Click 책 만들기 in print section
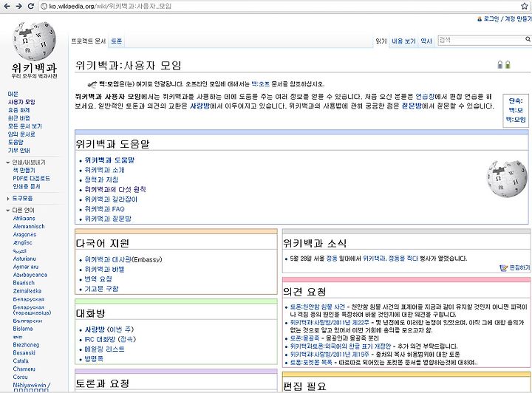The image size is (532, 393). (x=24, y=170)
